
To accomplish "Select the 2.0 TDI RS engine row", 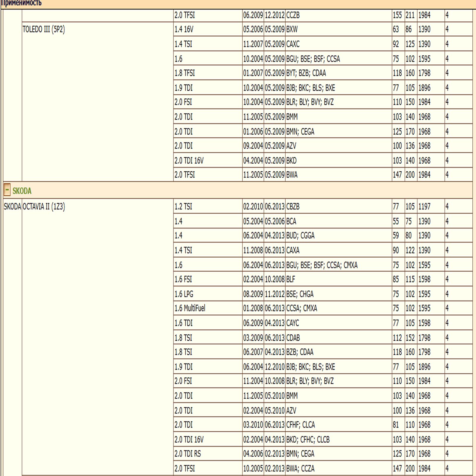I will (187, 454).
